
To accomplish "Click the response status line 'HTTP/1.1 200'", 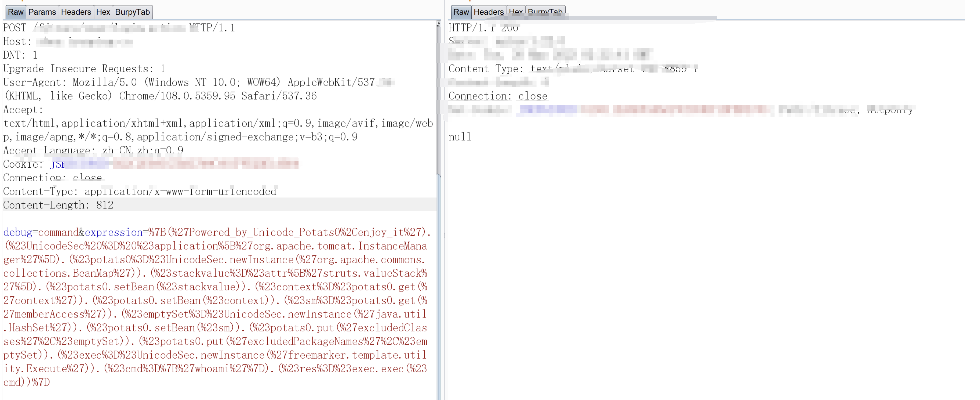I will click(483, 28).
